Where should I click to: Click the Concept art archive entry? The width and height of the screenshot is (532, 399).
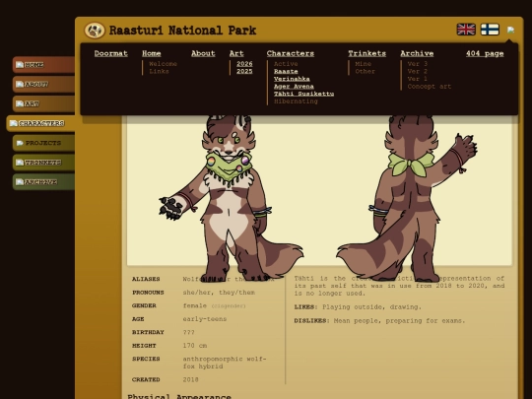pos(430,86)
